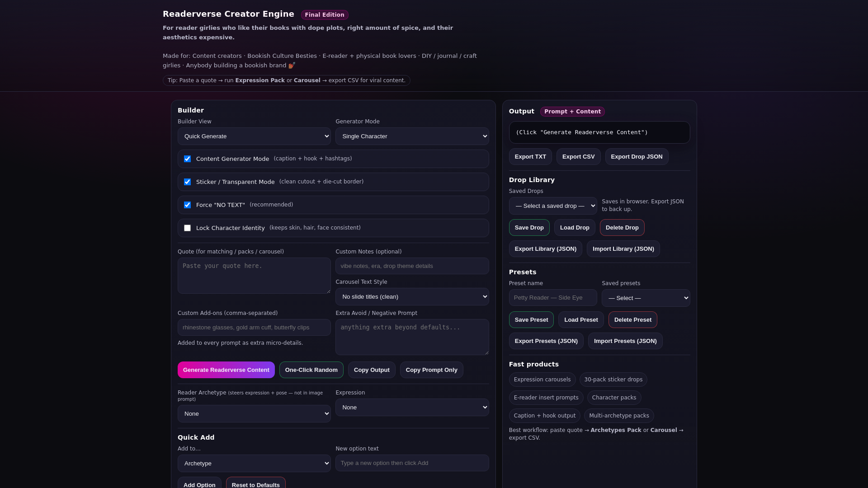Click One-Click Random button
Screen dimensions: 868x488
(x=311, y=370)
